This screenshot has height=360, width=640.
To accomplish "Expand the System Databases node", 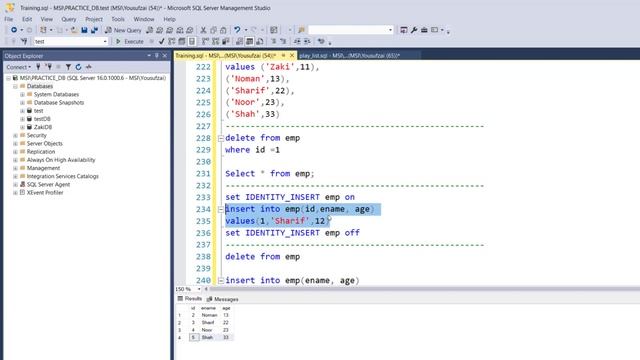I will 22,94.
